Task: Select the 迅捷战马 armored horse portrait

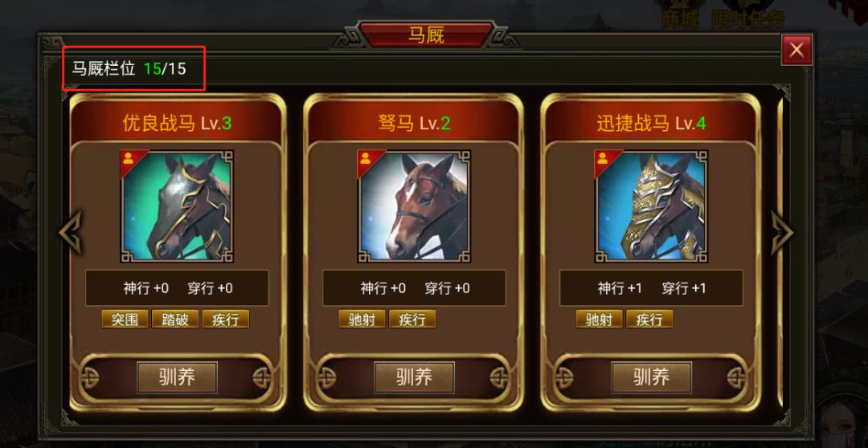Action: pyautogui.click(x=651, y=206)
